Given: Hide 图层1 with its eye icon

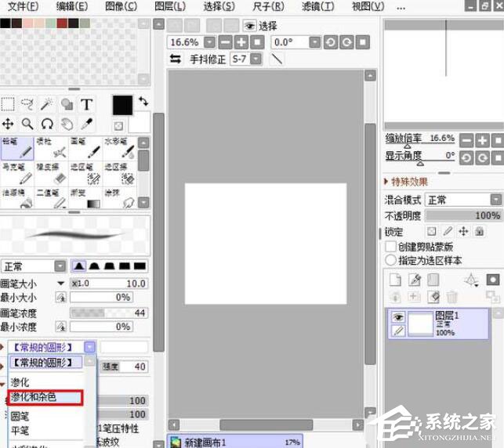Looking at the screenshot, I should point(398,317).
